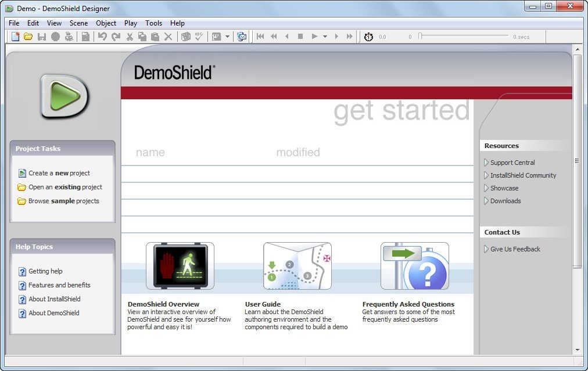This screenshot has width=588, height=371.
Task: Click the grey document icon after Print
Action: click(x=85, y=37)
